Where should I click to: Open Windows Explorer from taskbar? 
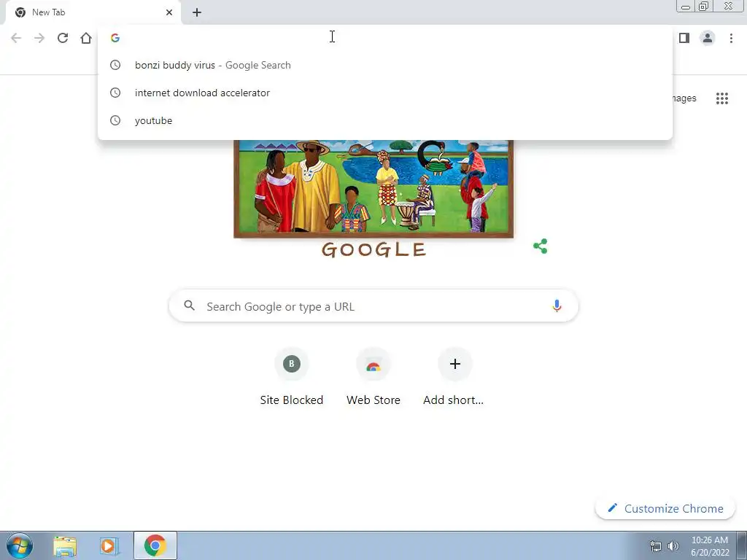(65, 545)
